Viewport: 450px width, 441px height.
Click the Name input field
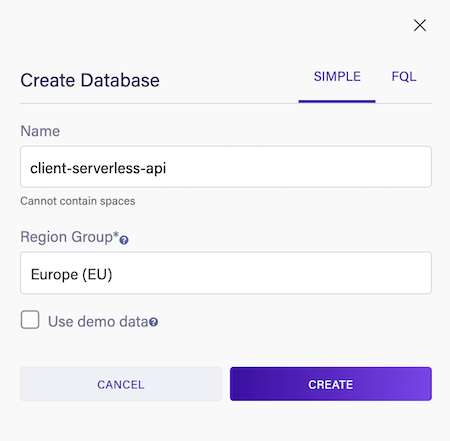226,167
